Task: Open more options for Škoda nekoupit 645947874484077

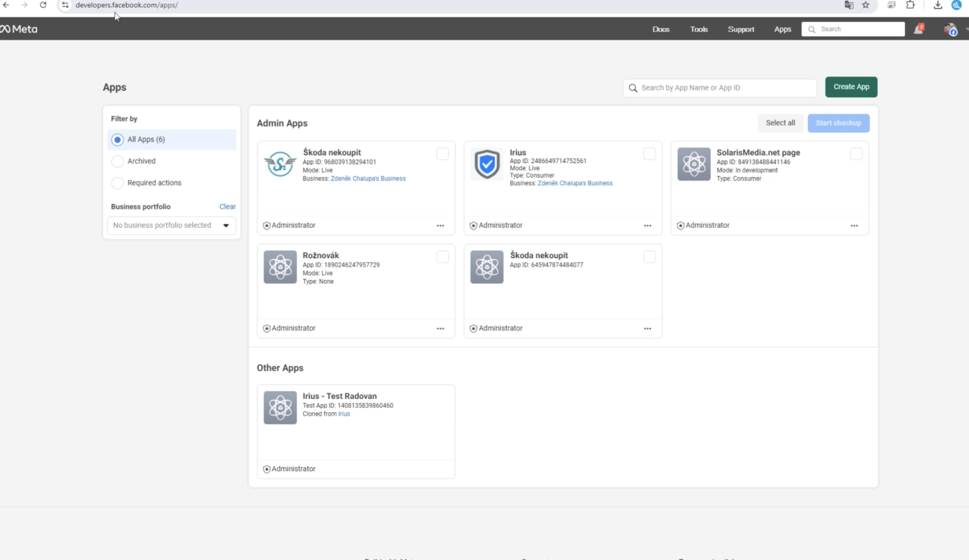Action: pos(648,328)
